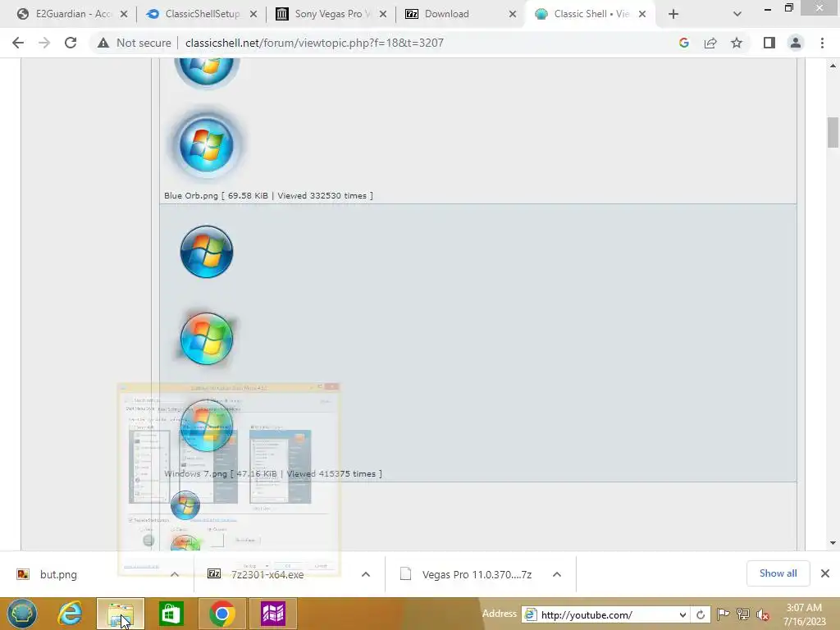
Task: Switch to the Download tab
Action: 461,14
